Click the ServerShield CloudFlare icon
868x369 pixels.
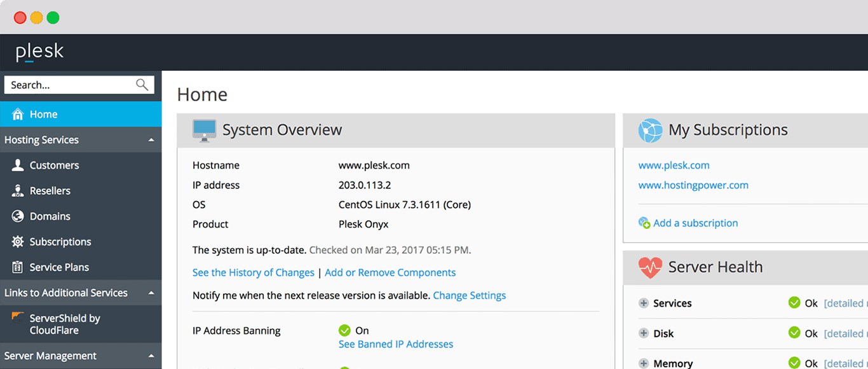pyautogui.click(x=18, y=317)
